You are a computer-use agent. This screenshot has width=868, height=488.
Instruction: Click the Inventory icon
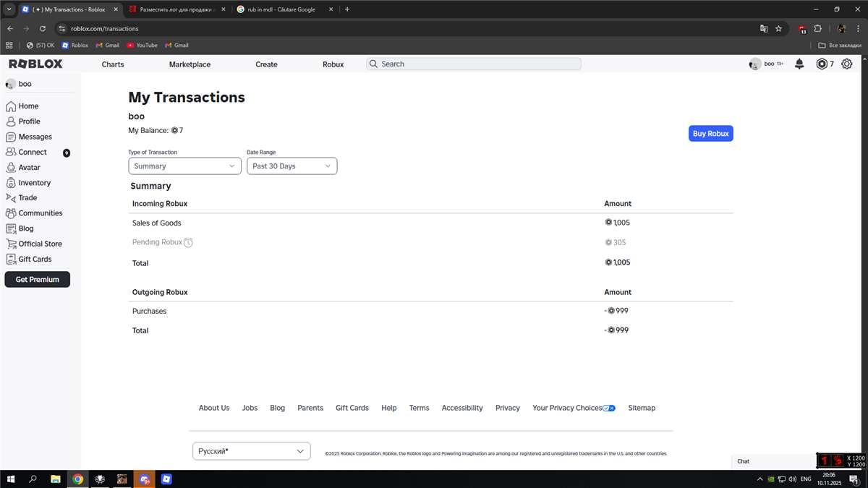10,182
